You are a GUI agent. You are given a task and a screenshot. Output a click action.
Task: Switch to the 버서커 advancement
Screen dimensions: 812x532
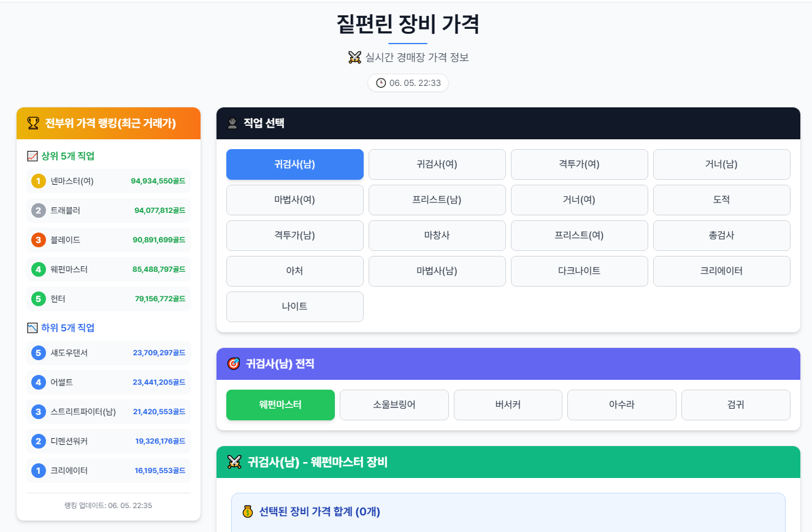pyautogui.click(x=508, y=405)
